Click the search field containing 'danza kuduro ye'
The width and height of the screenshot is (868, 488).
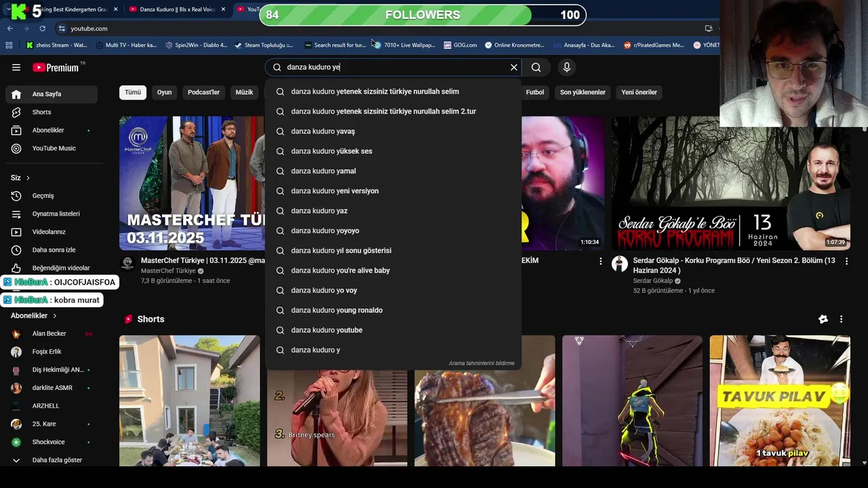pos(393,67)
